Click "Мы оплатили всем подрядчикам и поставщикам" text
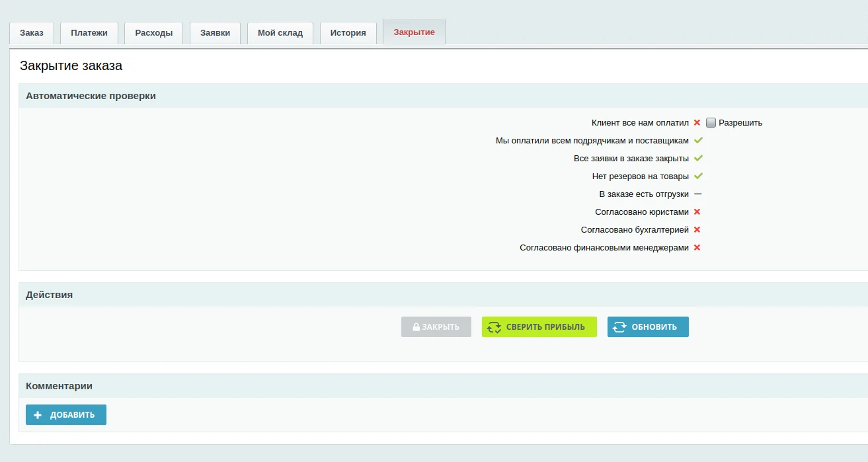This screenshot has height=462, width=868. click(x=592, y=141)
